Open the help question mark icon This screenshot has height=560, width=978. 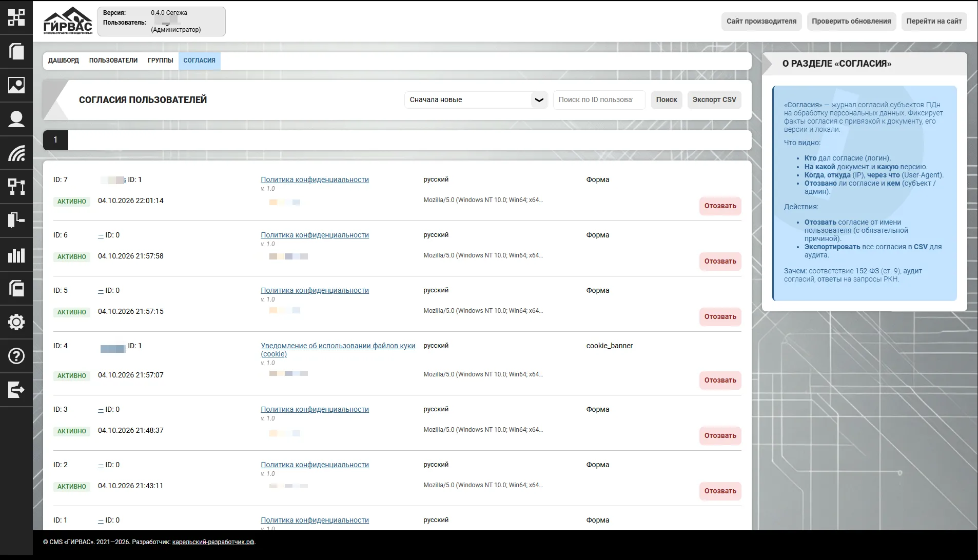(x=16, y=356)
